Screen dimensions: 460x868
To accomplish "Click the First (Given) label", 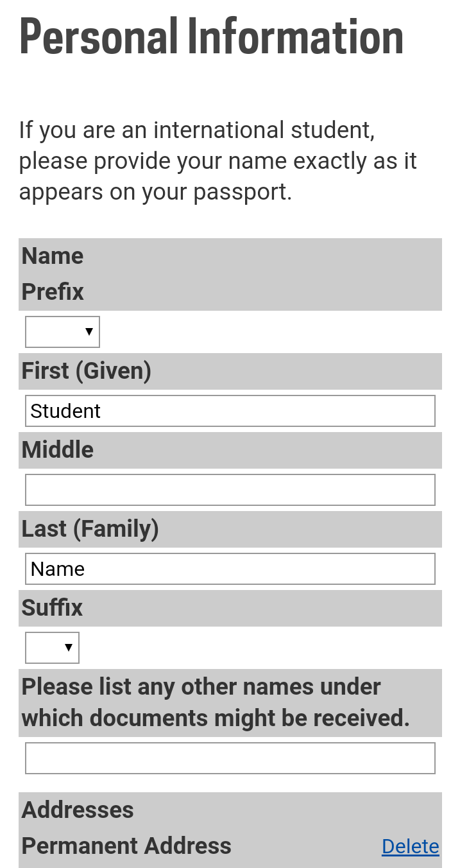I will tap(87, 371).
